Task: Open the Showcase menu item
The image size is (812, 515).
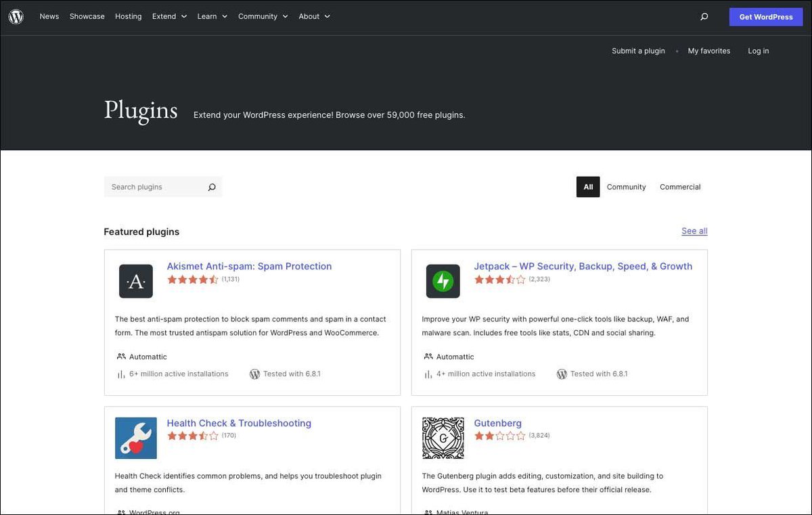Action: click(87, 17)
